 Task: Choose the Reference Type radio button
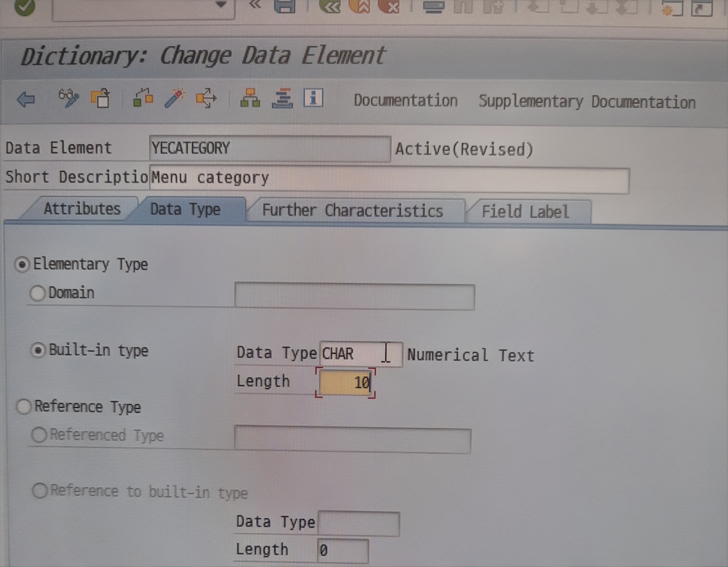(x=24, y=407)
